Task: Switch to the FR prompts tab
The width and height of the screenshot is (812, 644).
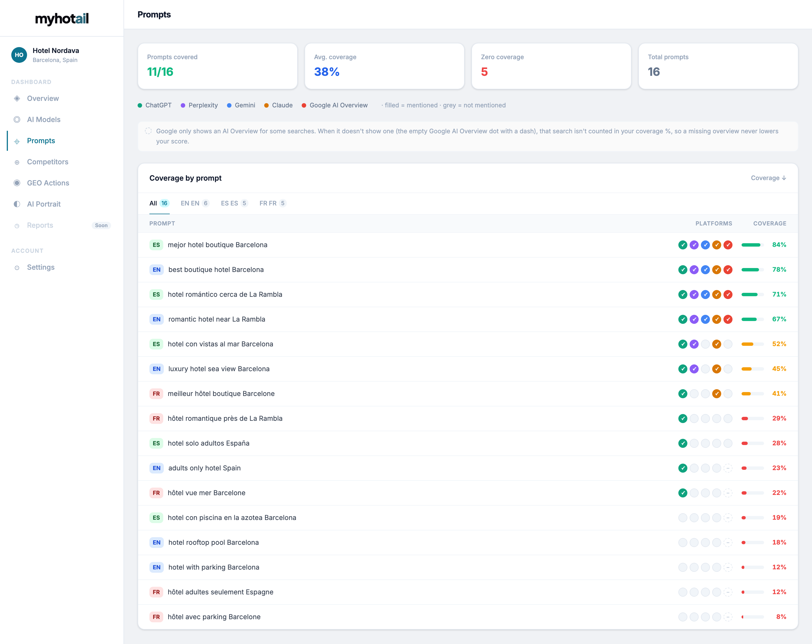Action: coord(273,203)
